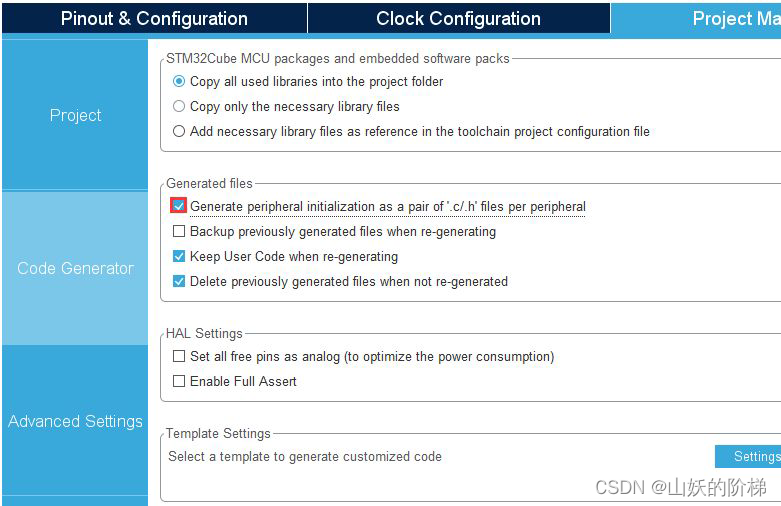Select the Code Generator side section
Screen dimensions: 781x506
75,268
